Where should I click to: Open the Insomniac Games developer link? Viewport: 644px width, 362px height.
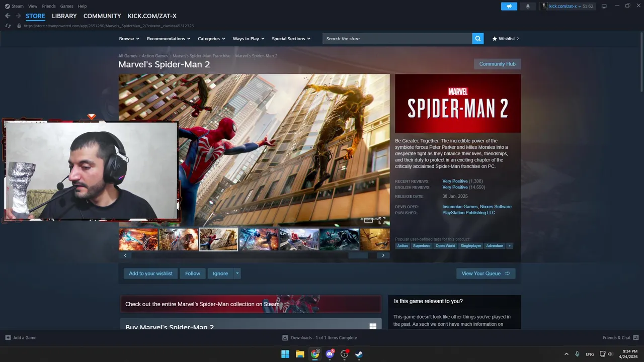(x=460, y=207)
